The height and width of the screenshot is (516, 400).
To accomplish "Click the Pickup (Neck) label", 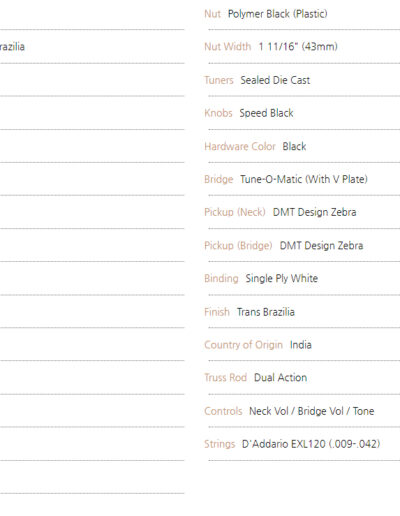I will tap(235, 212).
